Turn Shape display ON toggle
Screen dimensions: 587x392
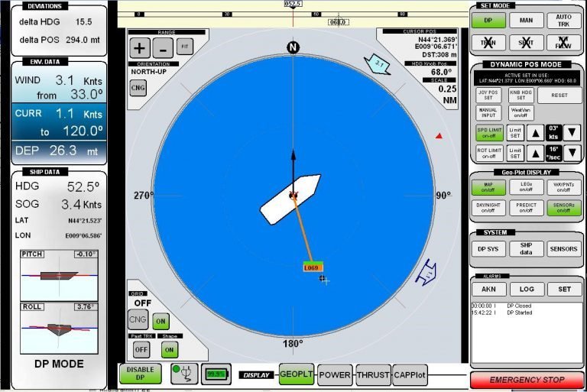tap(170, 348)
